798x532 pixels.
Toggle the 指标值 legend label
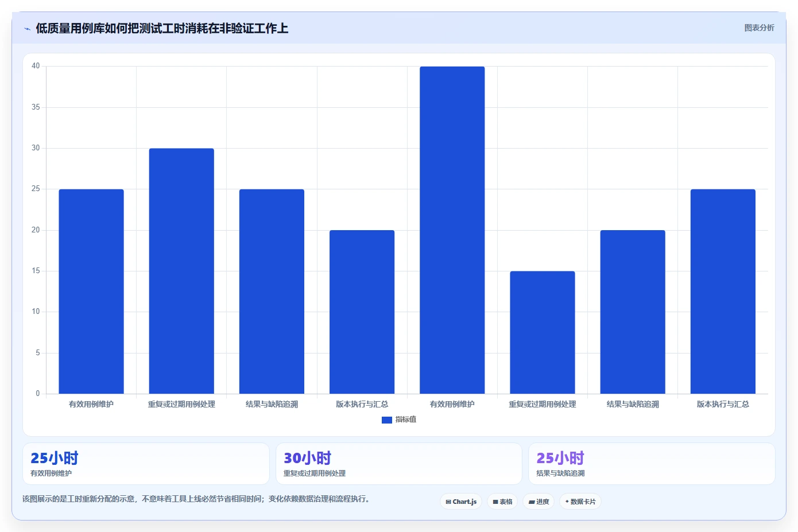[x=406, y=420]
